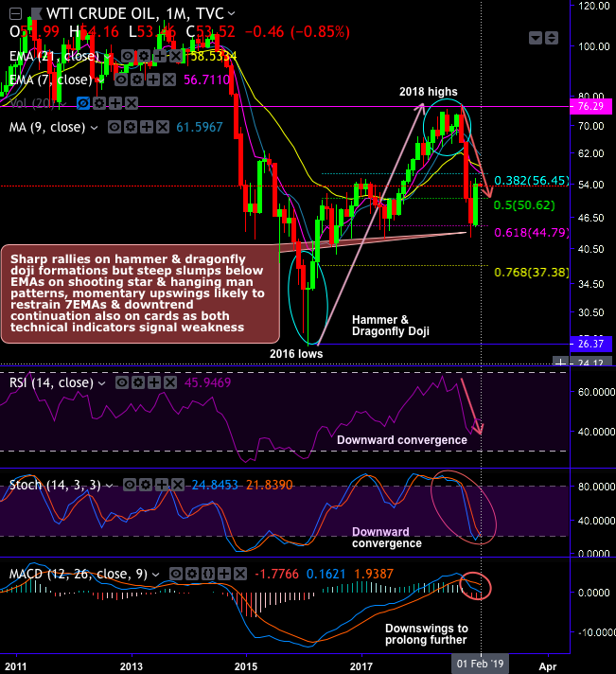This screenshot has height=674, width=616.
Task: Collapse the chart legend minus box
Action: [15, 14]
